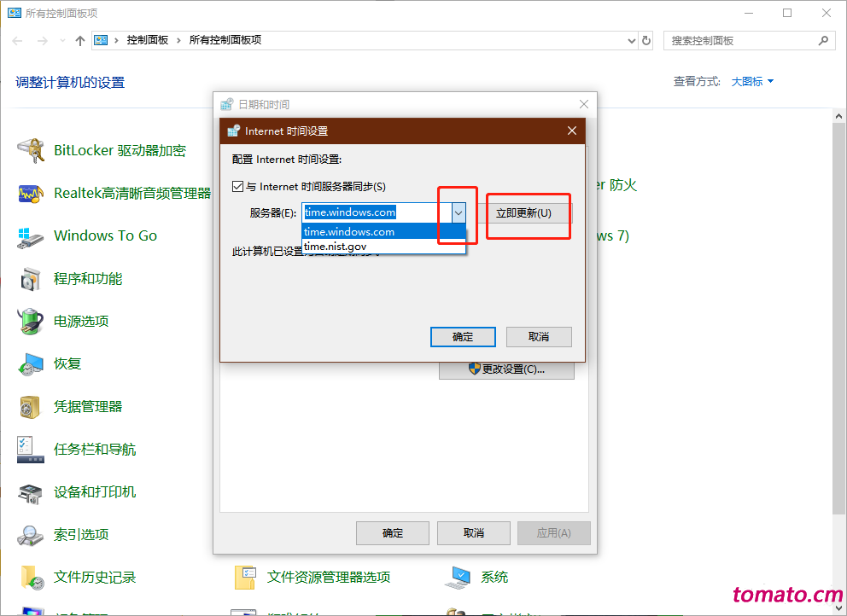Image resolution: width=847 pixels, height=616 pixels.
Task: Open the 程序和功能 link text
Action: (x=88, y=279)
